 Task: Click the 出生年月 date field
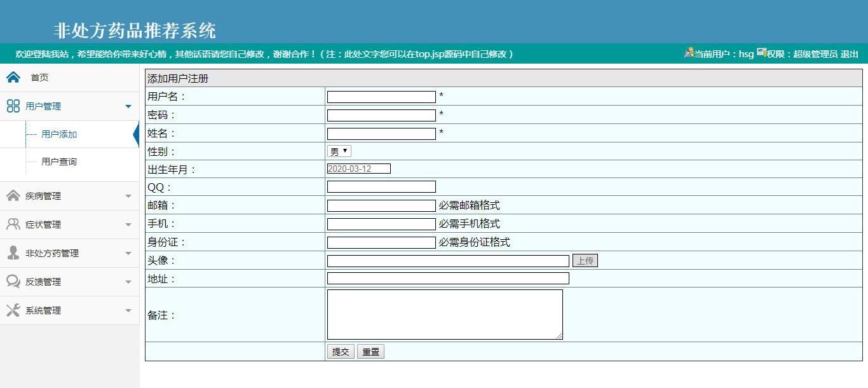coord(359,169)
